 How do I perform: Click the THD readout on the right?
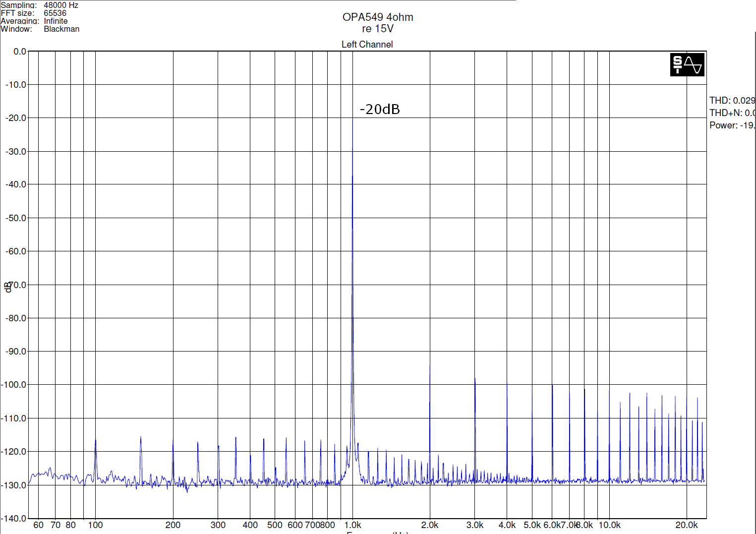[732, 100]
